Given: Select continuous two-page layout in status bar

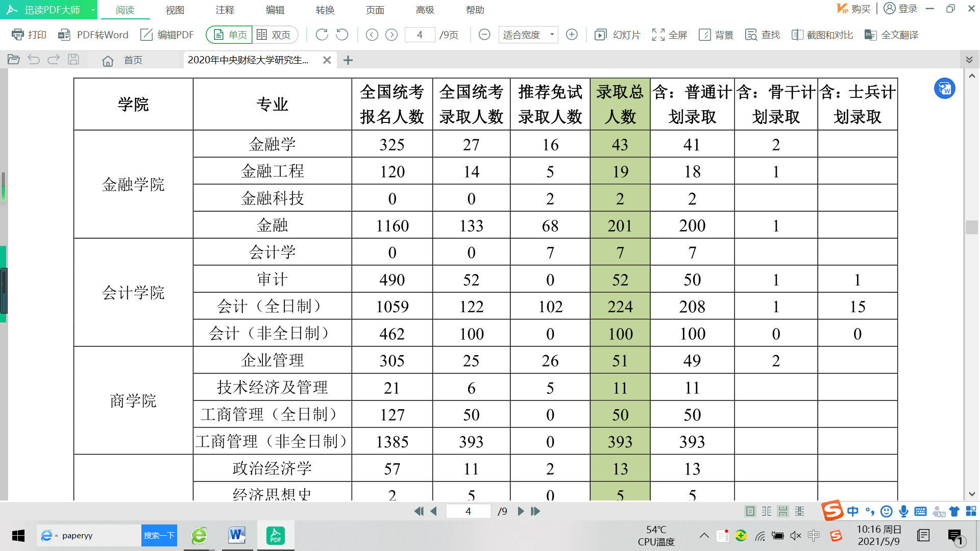Looking at the screenshot, I should 800,511.
